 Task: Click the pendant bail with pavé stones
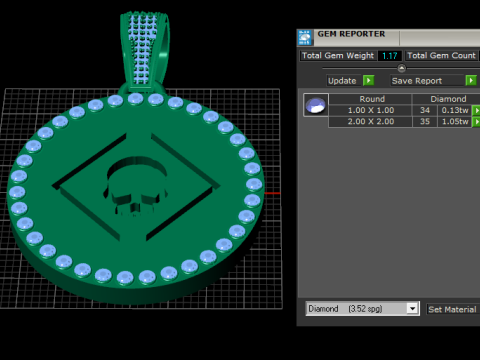[x=145, y=52]
